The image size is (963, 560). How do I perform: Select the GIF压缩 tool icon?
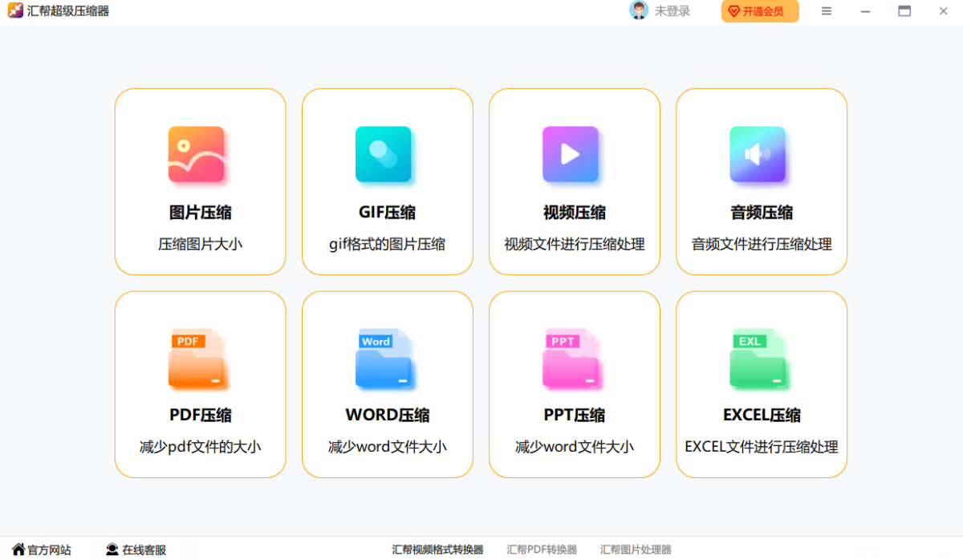click(x=387, y=155)
